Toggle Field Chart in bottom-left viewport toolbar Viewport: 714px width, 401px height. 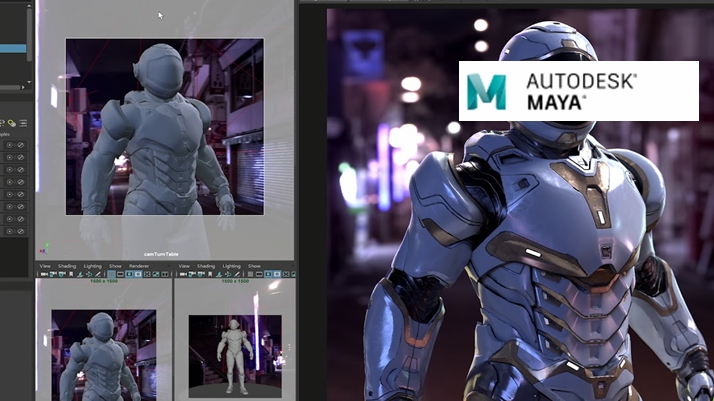point(147,274)
